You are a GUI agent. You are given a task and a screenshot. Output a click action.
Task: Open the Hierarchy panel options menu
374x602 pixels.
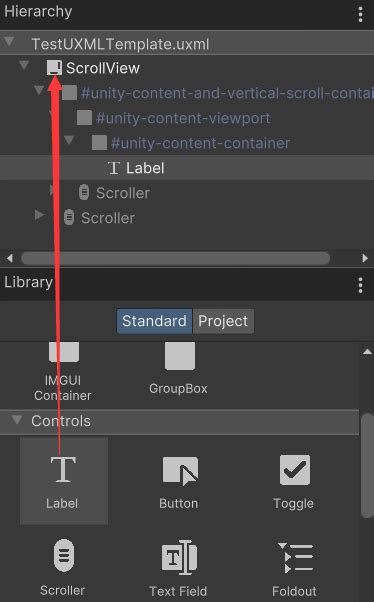[360, 14]
